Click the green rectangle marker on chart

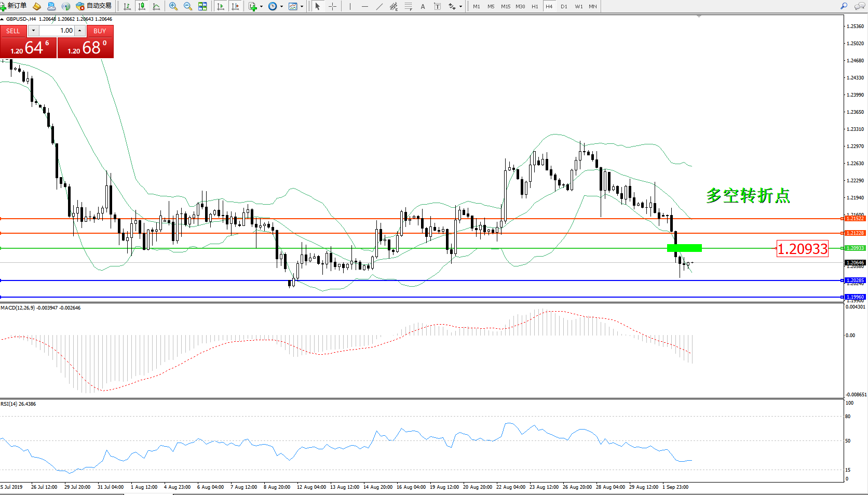tap(684, 248)
